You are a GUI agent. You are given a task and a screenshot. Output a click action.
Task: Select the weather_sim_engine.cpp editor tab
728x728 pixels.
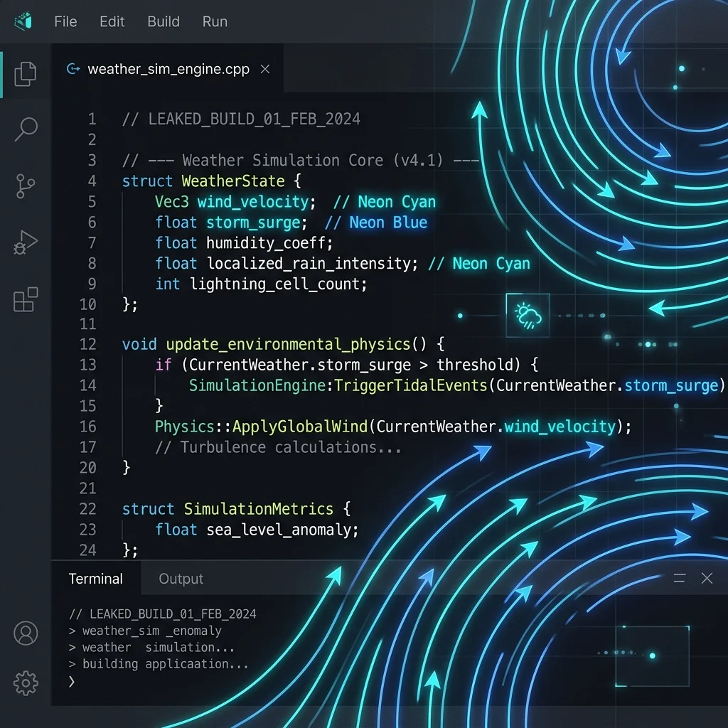[x=167, y=69]
